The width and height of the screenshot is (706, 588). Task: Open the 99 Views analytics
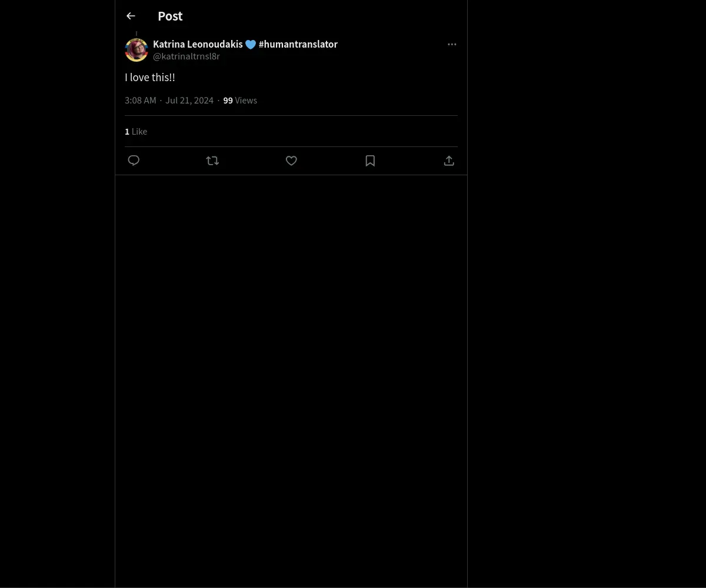pos(240,101)
